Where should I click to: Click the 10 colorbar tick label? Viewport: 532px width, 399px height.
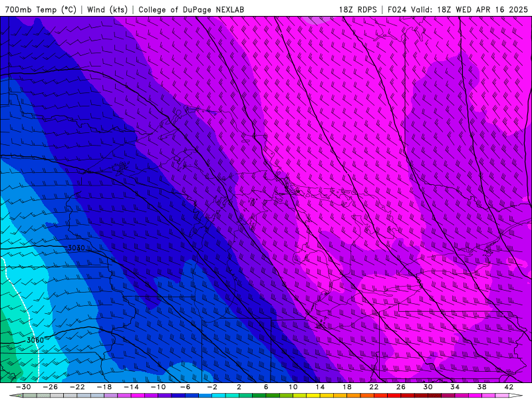click(293, 387)
